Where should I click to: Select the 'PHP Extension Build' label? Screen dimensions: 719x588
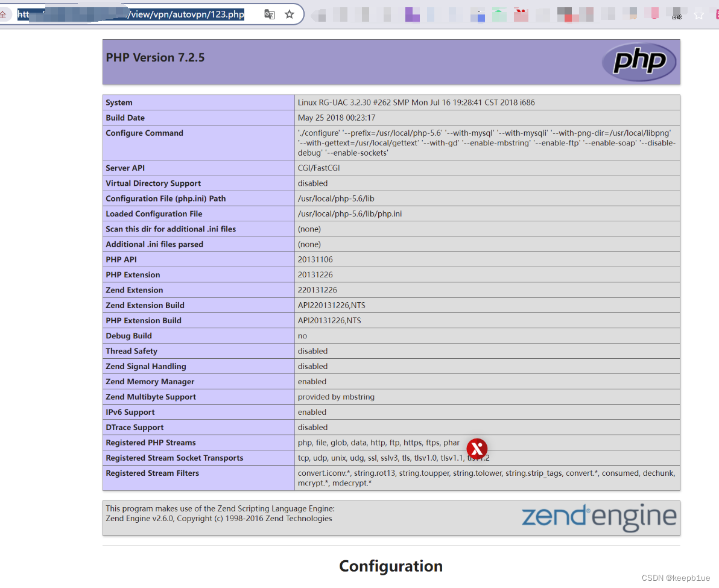tap(144, 321)
